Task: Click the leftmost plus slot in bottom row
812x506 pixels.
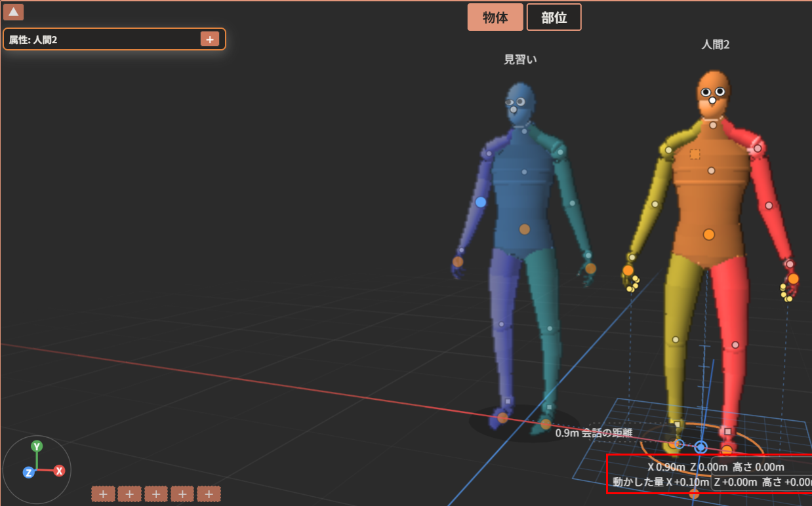Action: (103, 494)
